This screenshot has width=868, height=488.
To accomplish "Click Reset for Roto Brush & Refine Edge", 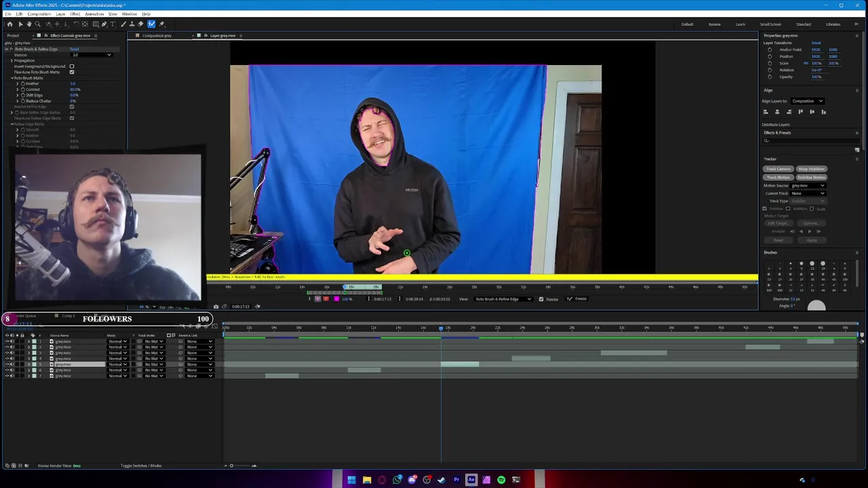I will (x=74, y=49).
